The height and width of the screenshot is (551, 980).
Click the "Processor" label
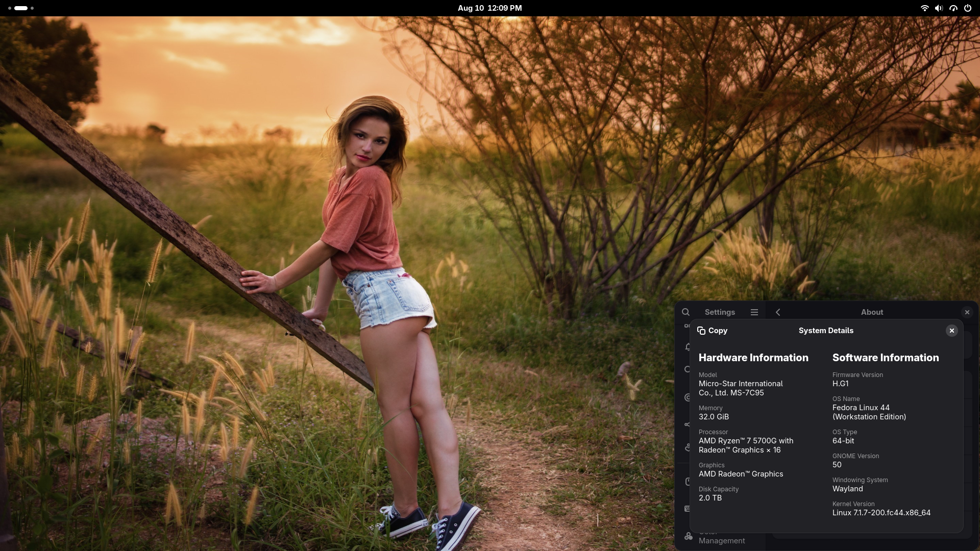(713, 432)
